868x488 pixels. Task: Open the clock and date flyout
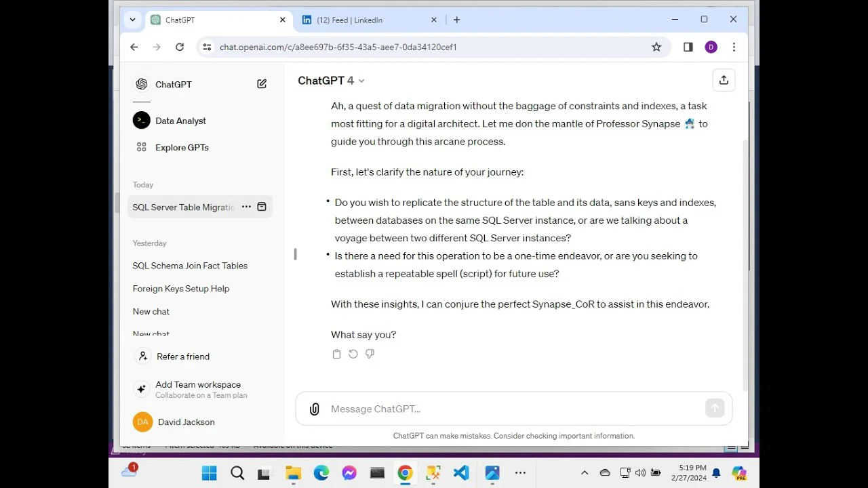[x=688, y=473]
